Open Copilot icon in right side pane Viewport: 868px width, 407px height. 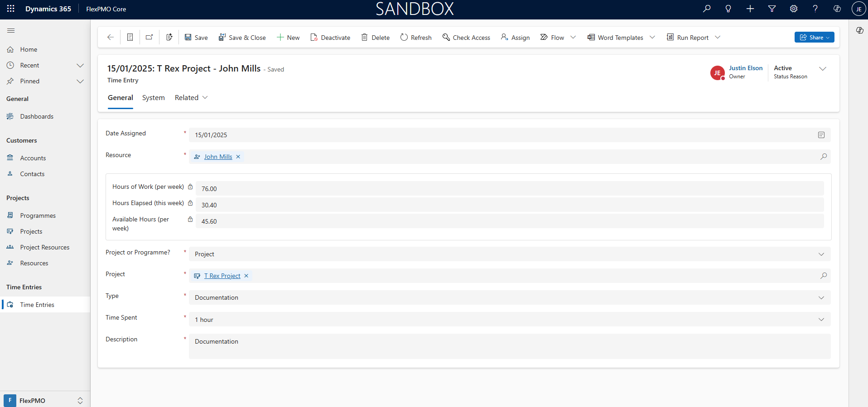pyautogui.click(x=860, y=30)
